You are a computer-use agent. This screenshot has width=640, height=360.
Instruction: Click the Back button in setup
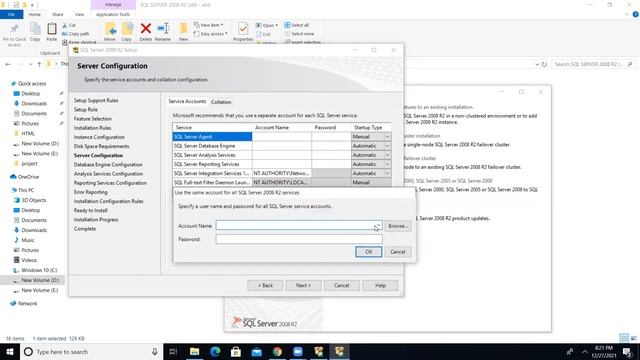(265, 285)
